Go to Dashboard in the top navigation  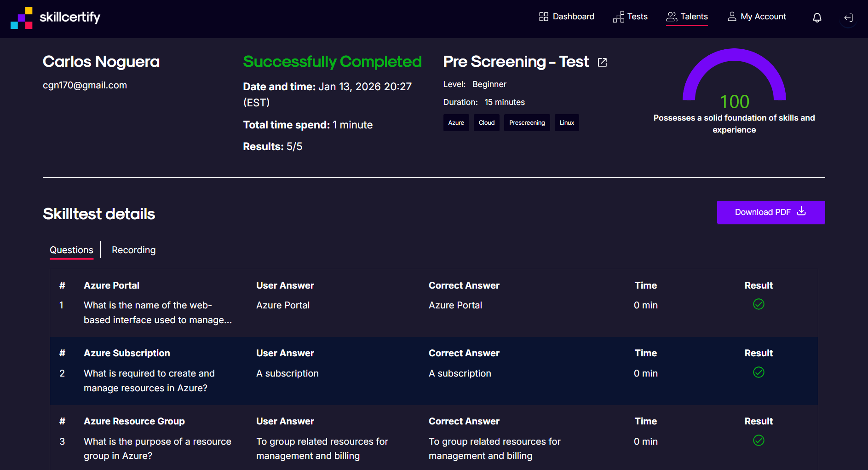click(x=566, y=17)
